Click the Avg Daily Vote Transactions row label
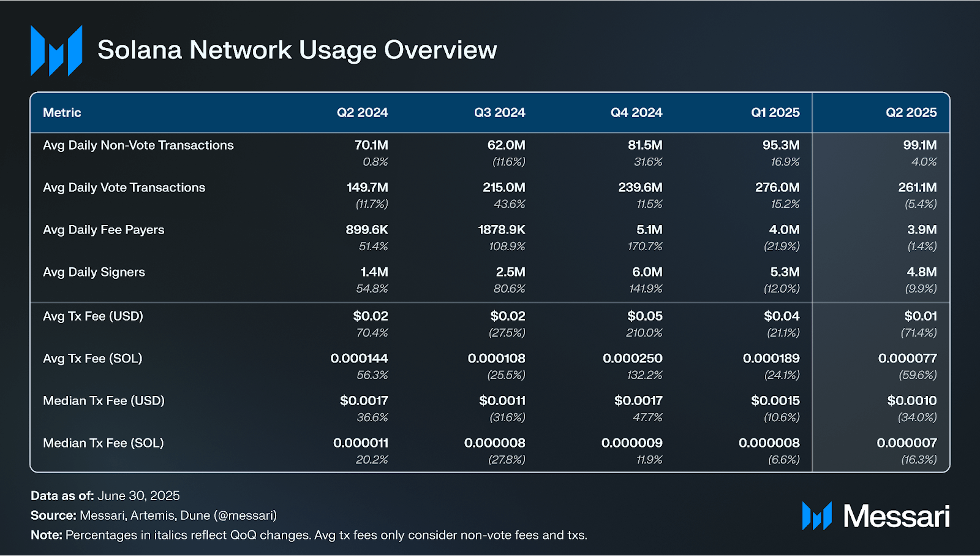Screen dimensions: 980x556 pos(124,188)
